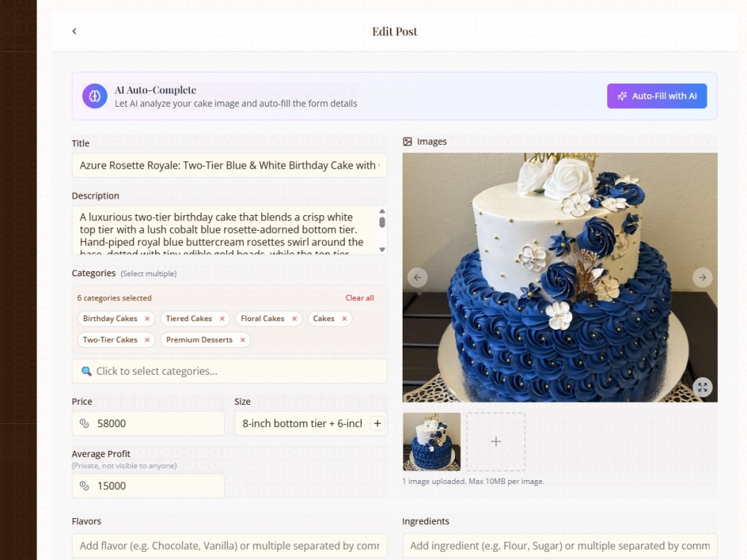Click the Description scrollbar down arrow
Screen dimensions: 747x560
382,249
